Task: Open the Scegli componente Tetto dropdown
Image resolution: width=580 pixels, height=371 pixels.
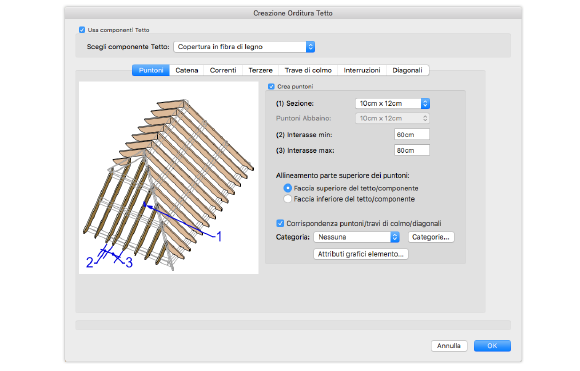Action: pyautogui.click(x=244, y=47)
